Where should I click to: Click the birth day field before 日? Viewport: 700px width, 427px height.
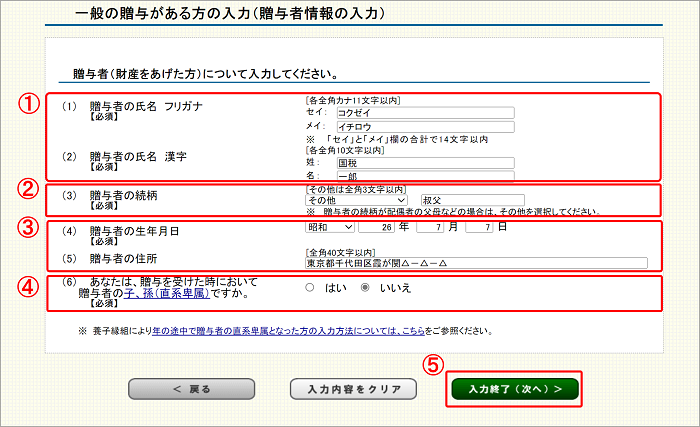(481, 228)
